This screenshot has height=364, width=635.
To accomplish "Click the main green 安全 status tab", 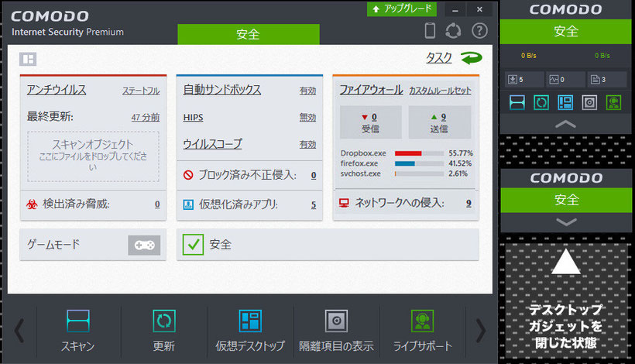I will [x=249, y=34].
